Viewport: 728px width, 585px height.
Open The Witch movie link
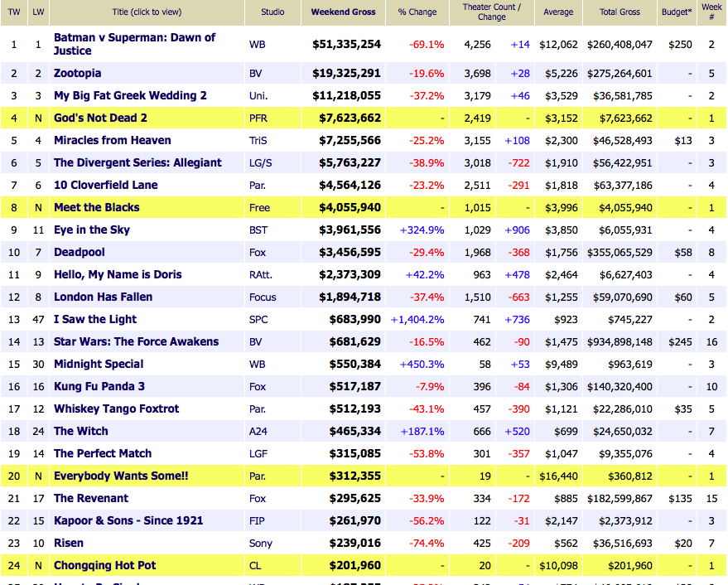point(81,431)
